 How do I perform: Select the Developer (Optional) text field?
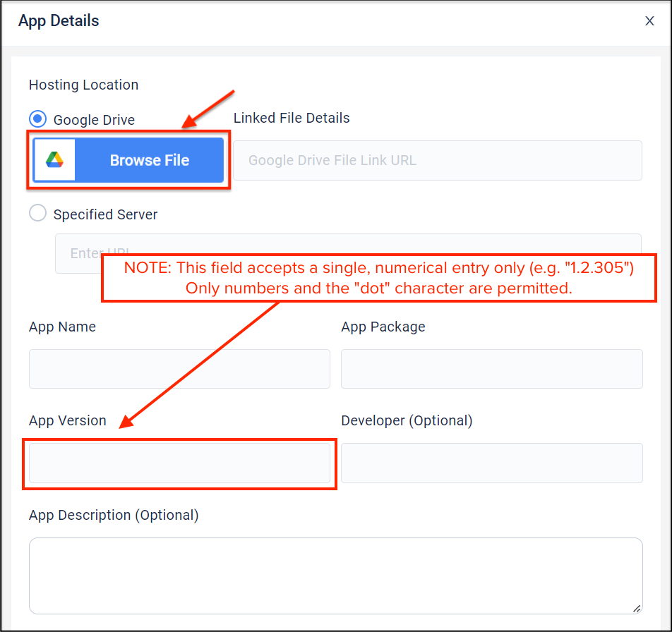491,463
